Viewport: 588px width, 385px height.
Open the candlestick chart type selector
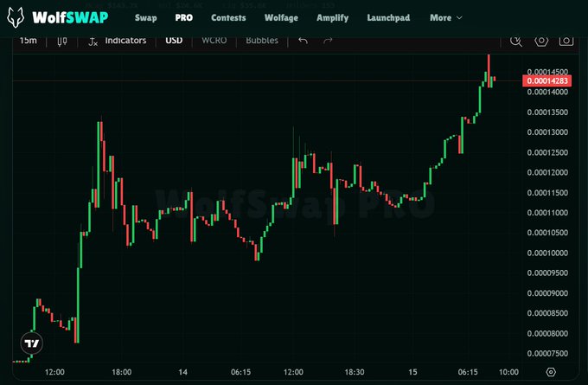point(62,41)
